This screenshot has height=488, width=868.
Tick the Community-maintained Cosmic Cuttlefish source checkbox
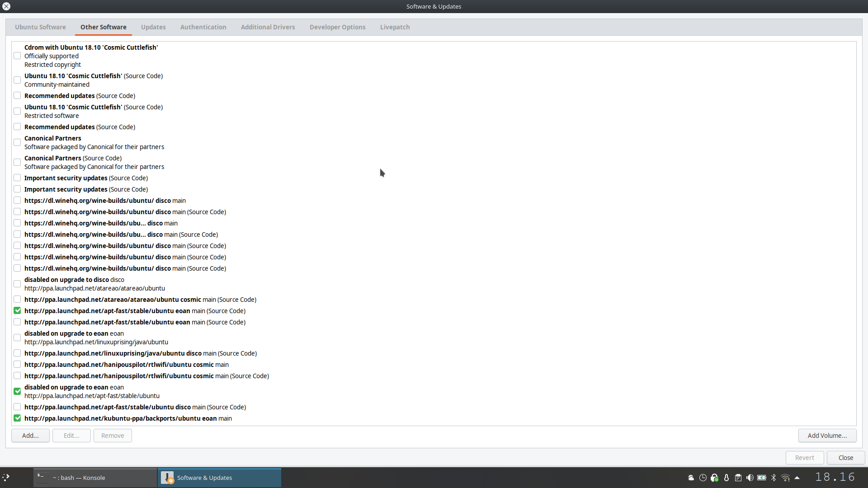(17, 80)
